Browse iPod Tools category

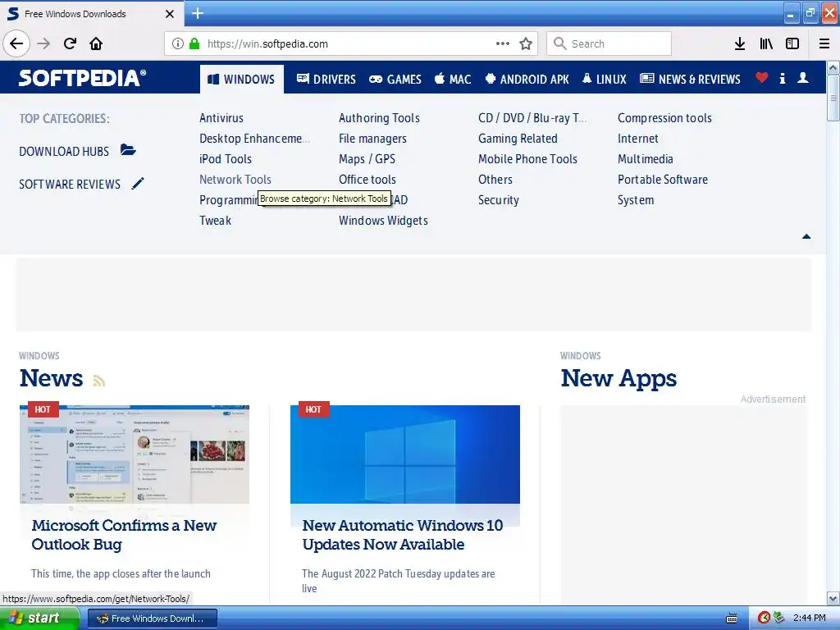pyautogui.click(x=226, y=159)
